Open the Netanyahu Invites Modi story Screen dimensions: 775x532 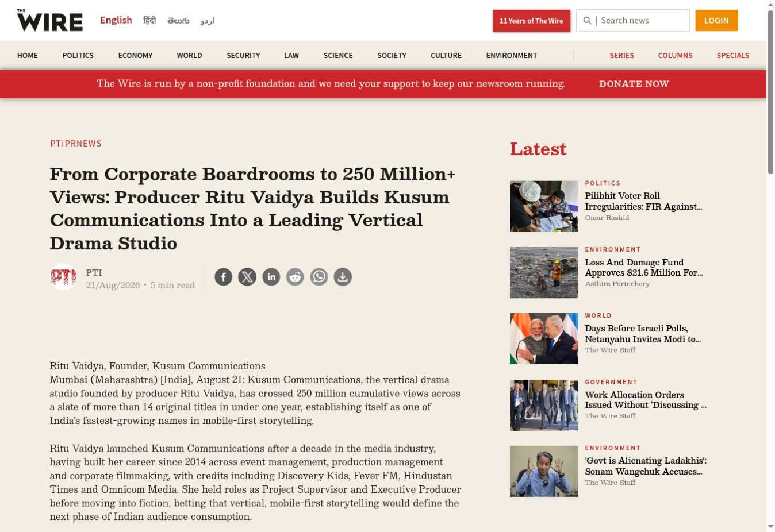click(643, 334)
